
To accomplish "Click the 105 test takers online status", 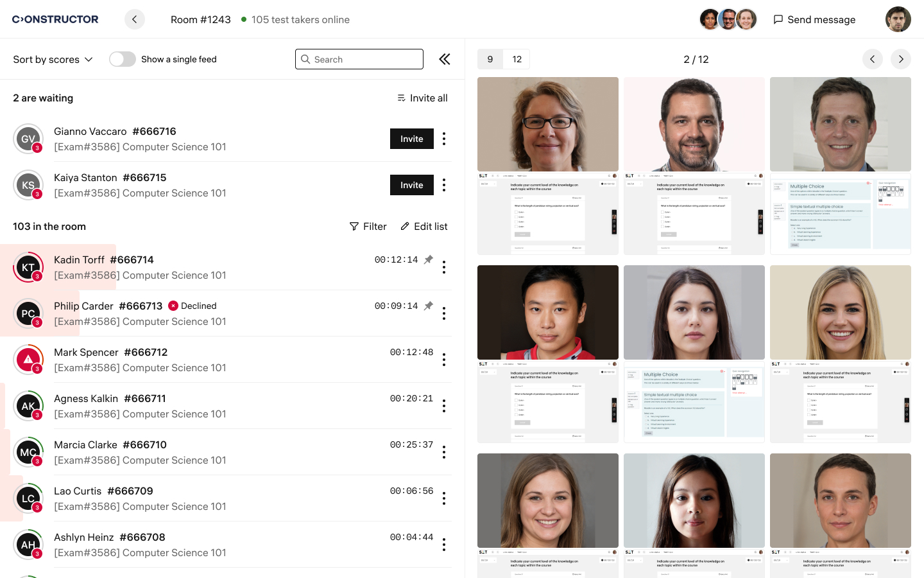I will pyautogui.click(x=295, y=19).
